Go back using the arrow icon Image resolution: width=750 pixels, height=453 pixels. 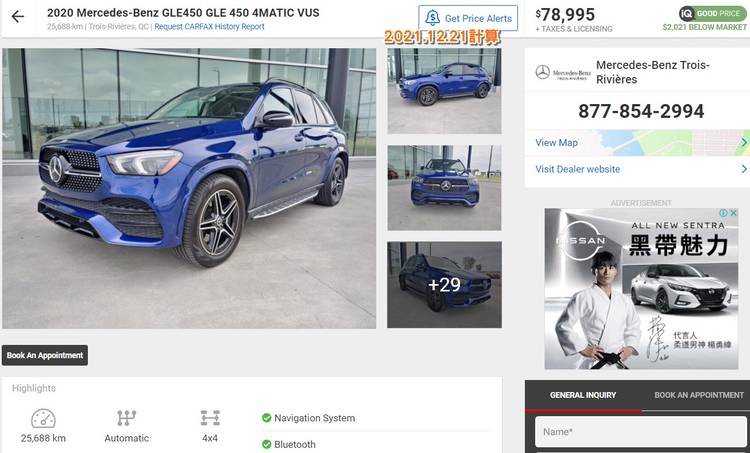pyautogui.click(x=18, y=17)
